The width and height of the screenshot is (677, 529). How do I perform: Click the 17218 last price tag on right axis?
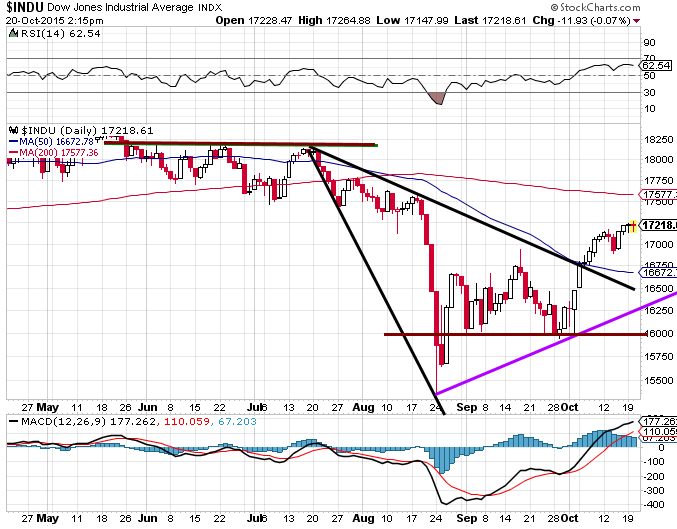(x=659, y=225)
